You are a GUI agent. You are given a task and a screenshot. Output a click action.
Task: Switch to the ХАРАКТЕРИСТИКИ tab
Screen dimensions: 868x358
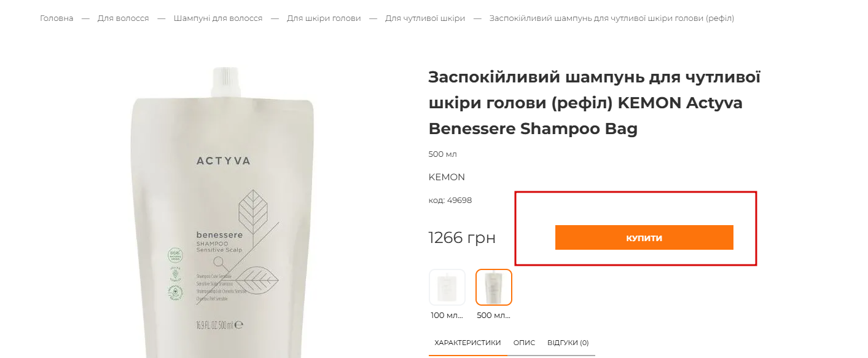click(467, 343)
